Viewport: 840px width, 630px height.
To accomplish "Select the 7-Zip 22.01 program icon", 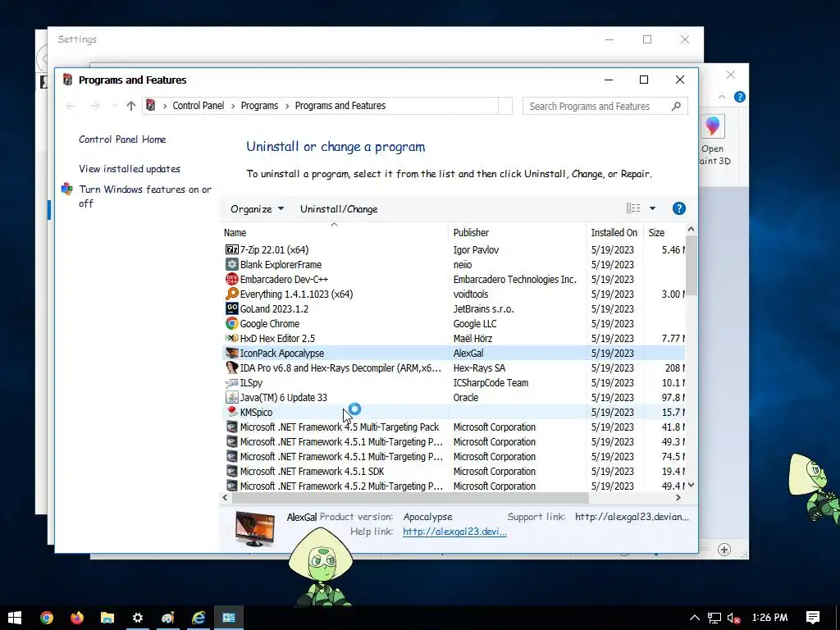I will (231, 249).
